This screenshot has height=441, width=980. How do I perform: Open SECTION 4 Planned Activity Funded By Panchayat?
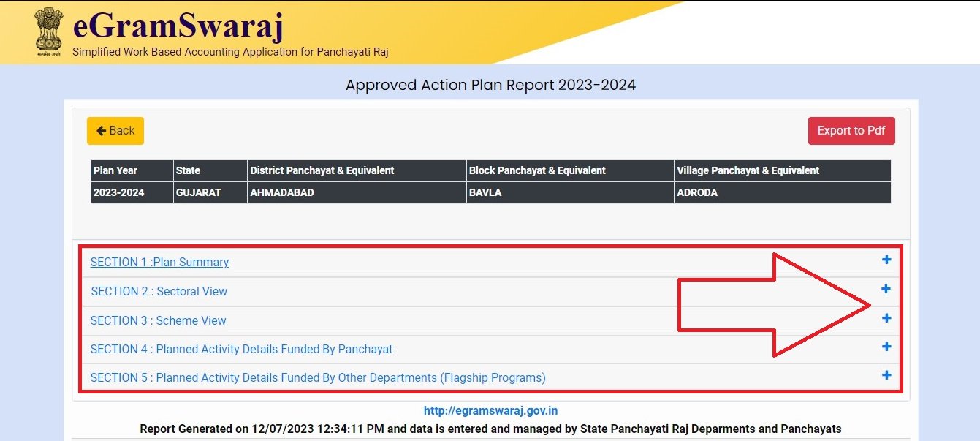[242, 349]
